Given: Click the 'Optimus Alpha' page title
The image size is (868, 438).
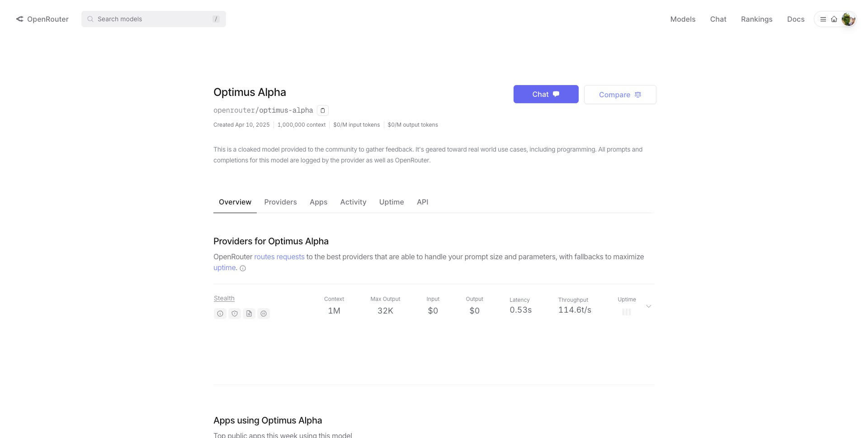Looking at the screenshot, I should coord(250,92).
